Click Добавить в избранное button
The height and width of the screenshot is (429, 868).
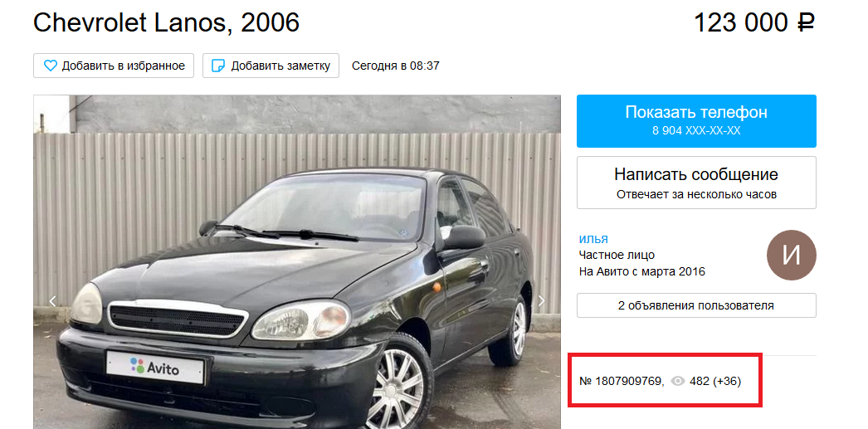[x=114, y=66]
